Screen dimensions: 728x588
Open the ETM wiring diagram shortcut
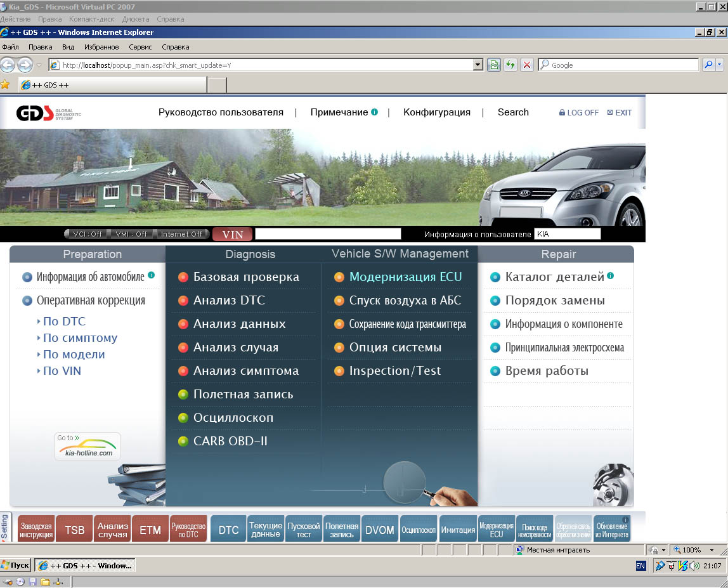(150, 530)
